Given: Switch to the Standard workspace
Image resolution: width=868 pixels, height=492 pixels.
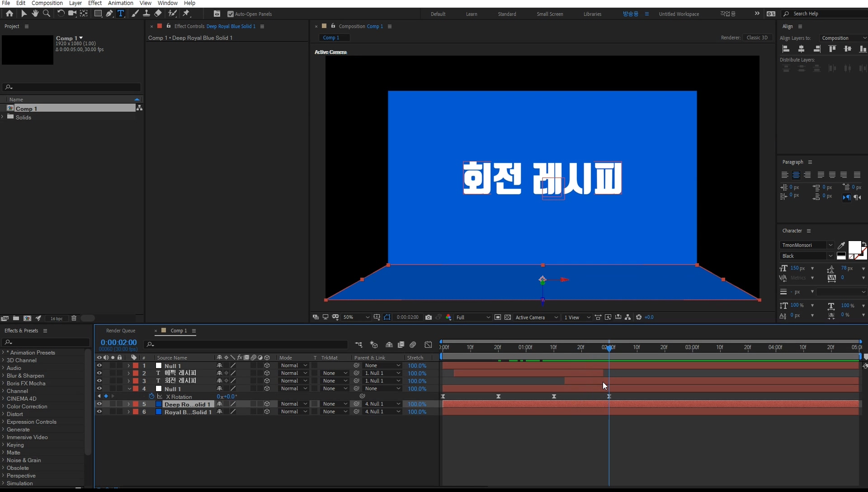Looking at the screenshot, I should click(x=507, y=14).
